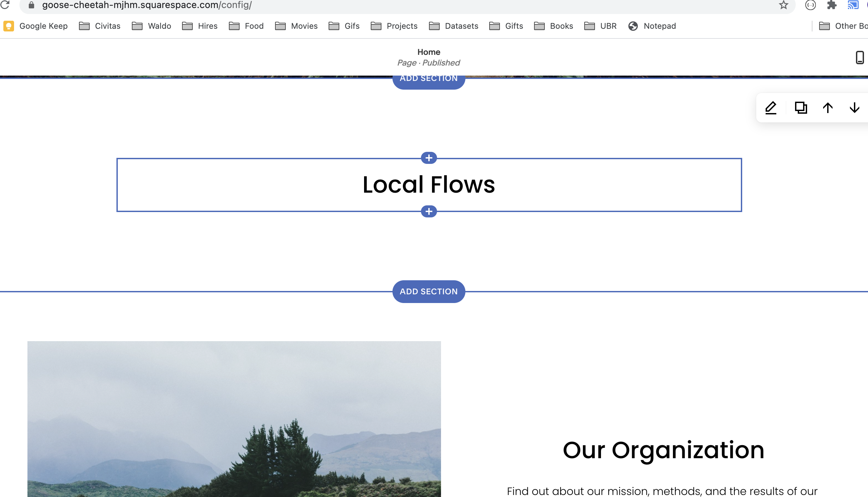
Task: Reload the page with refresh icon
Action: click(5, 5)
